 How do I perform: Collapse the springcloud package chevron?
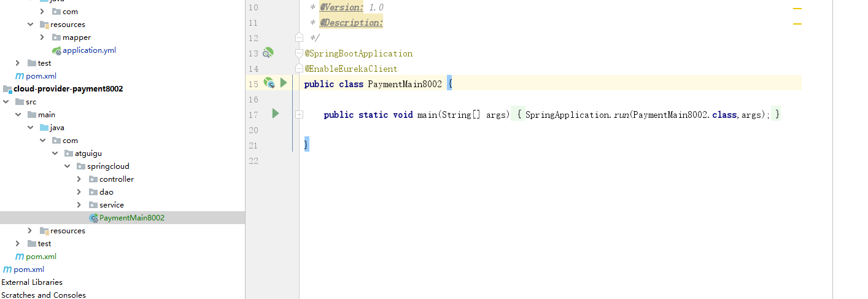67,166
